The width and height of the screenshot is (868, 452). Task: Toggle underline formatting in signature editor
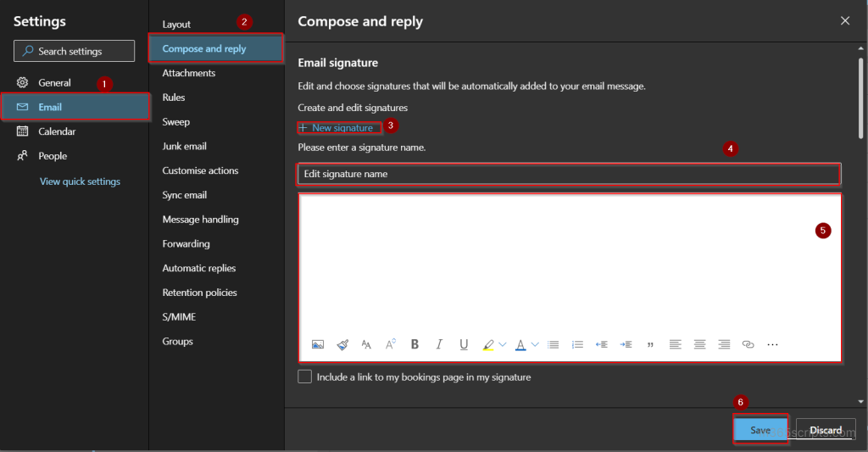coord(464,344)
